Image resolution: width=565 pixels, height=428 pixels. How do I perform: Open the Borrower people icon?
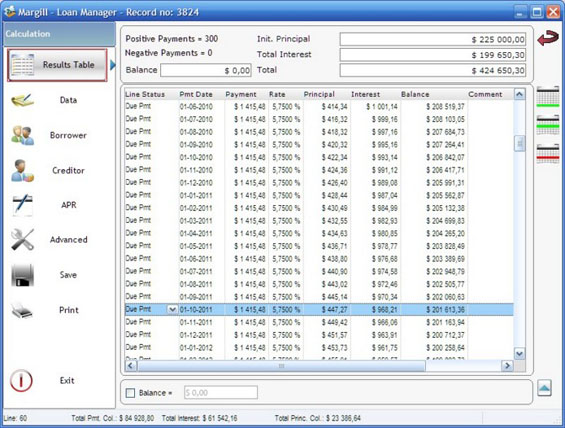click(x=22, y=135)
